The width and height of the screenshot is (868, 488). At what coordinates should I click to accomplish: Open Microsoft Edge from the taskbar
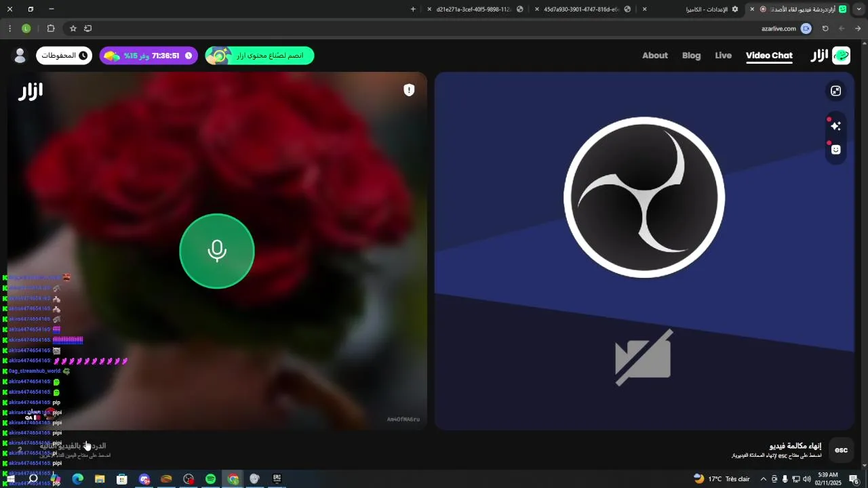(x=77, y=479)
